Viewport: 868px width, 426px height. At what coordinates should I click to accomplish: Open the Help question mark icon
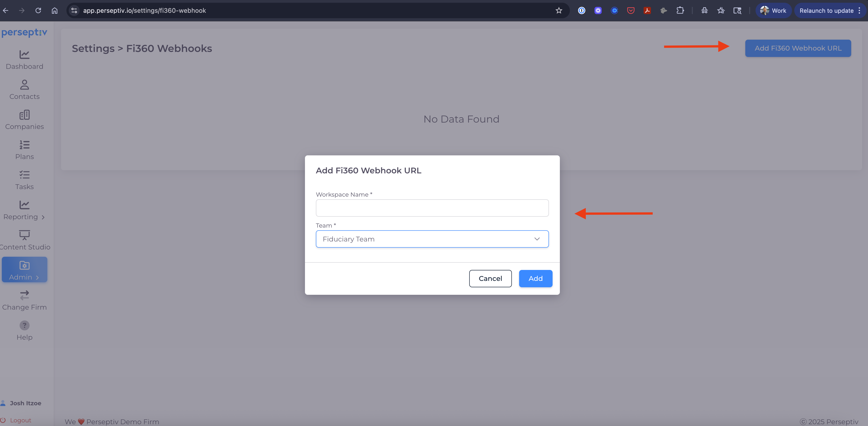(24, 326)
